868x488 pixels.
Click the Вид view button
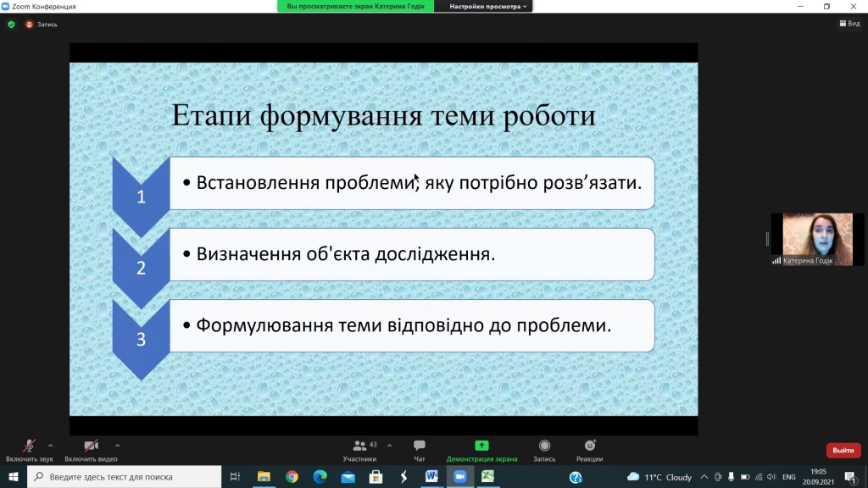coord(849,24)
